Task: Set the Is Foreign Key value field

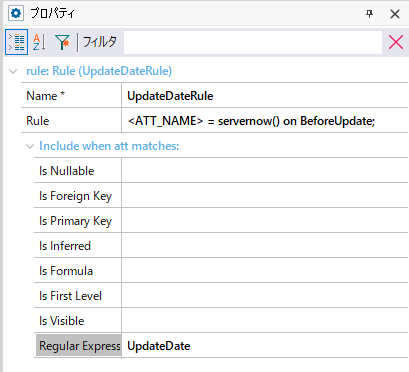Action: 265,196
